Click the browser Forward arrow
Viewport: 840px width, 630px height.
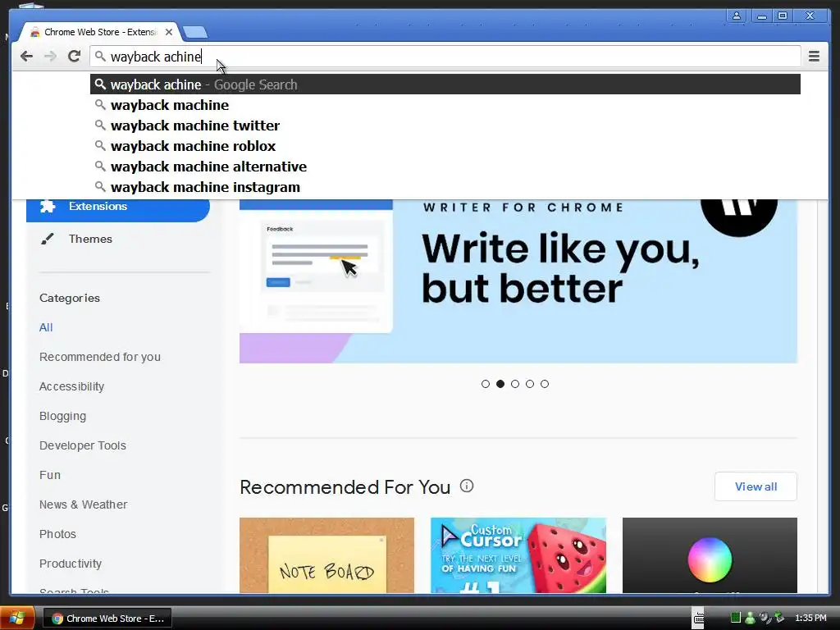pos(50,57)
